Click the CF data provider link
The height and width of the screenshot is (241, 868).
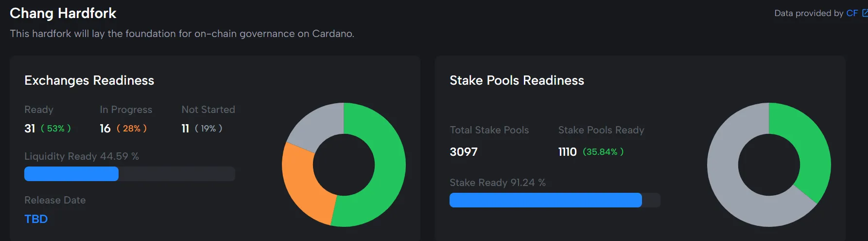pyautogui.click(x=852, y=13)
